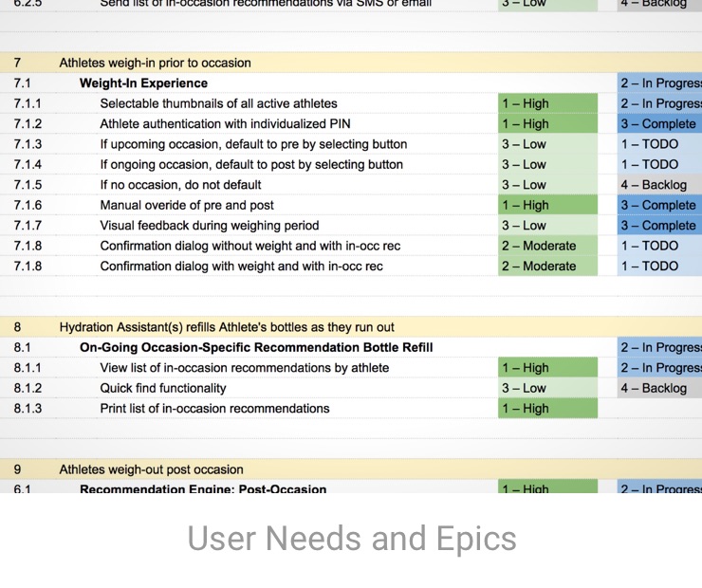This screenshot has height=588, width=702.
Task: Select 'Quick find functionality' cell
Action: click(163, 388)
